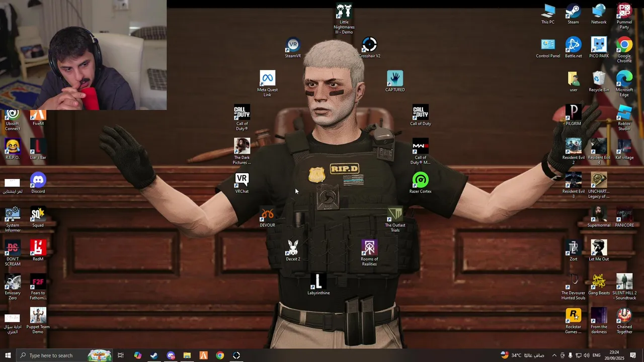
Task: Open Rockstar Games Launcher shortcut
Action: click(573, 320)
